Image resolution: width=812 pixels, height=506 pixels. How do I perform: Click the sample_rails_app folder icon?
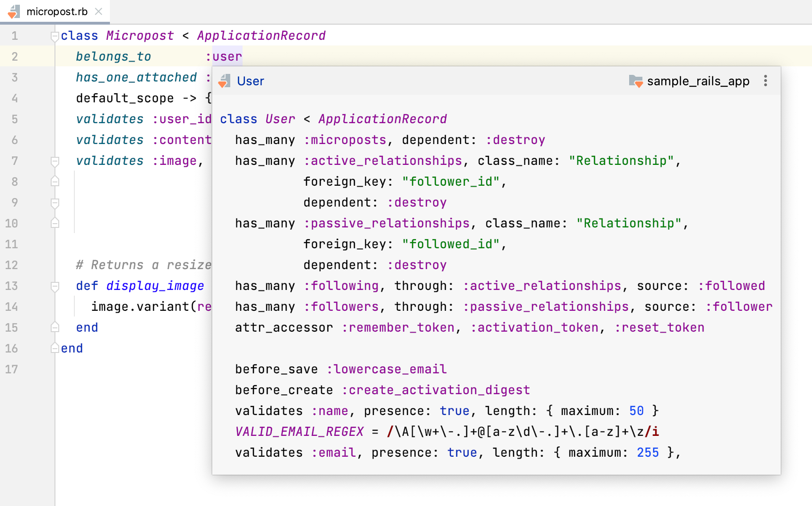pyautogui.click(x=635, y=81)
